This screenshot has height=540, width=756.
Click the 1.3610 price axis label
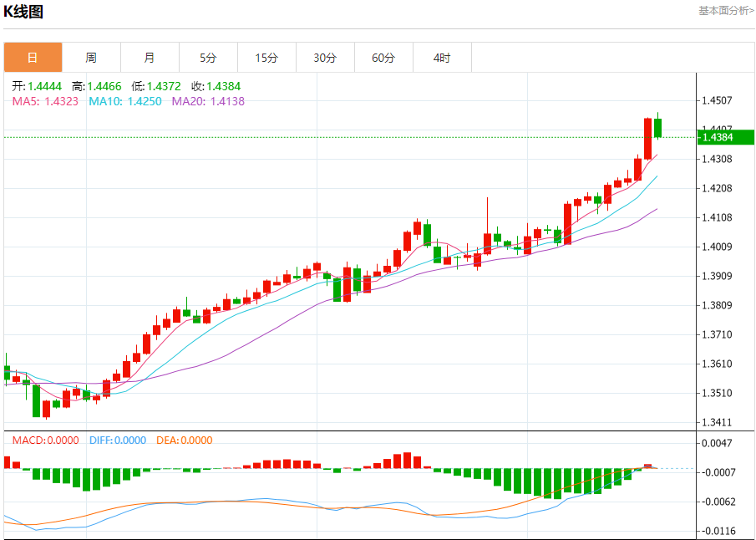click(717, 364)
